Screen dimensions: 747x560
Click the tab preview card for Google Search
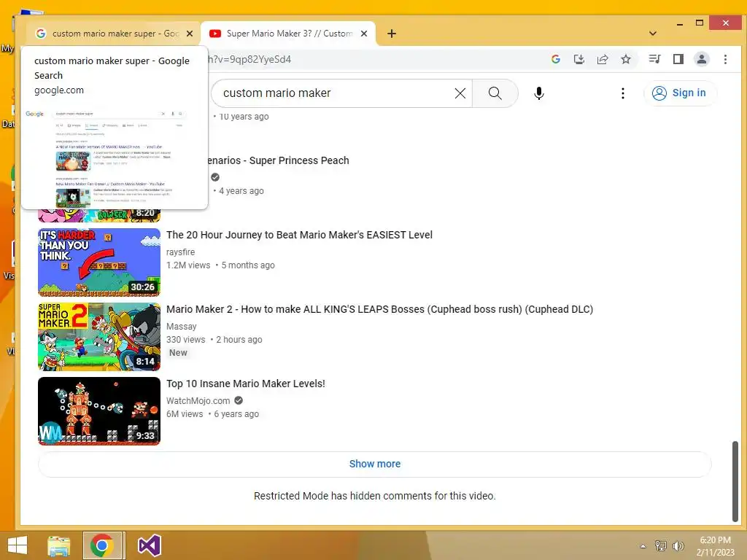pyautogui.click(x=115, y=128)
